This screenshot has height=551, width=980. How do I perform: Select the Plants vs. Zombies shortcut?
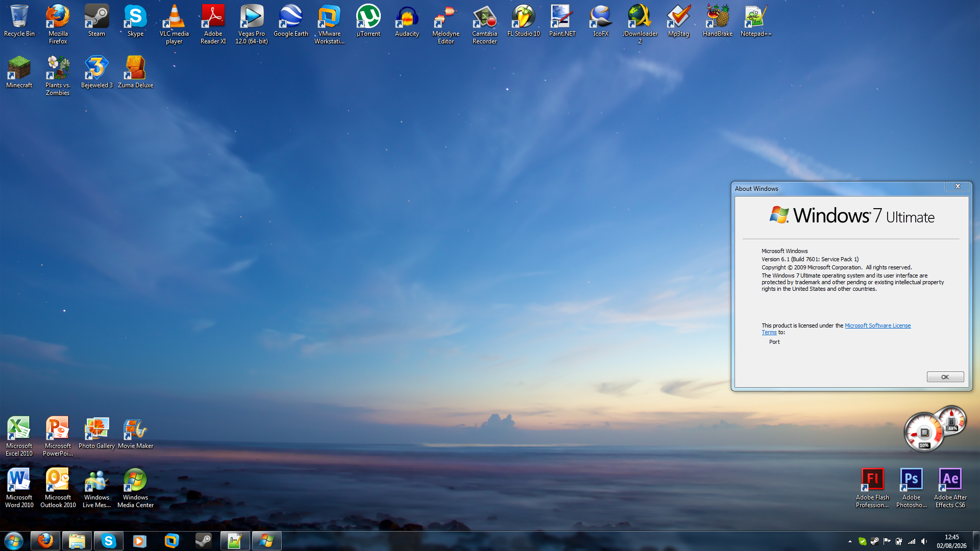58,76
